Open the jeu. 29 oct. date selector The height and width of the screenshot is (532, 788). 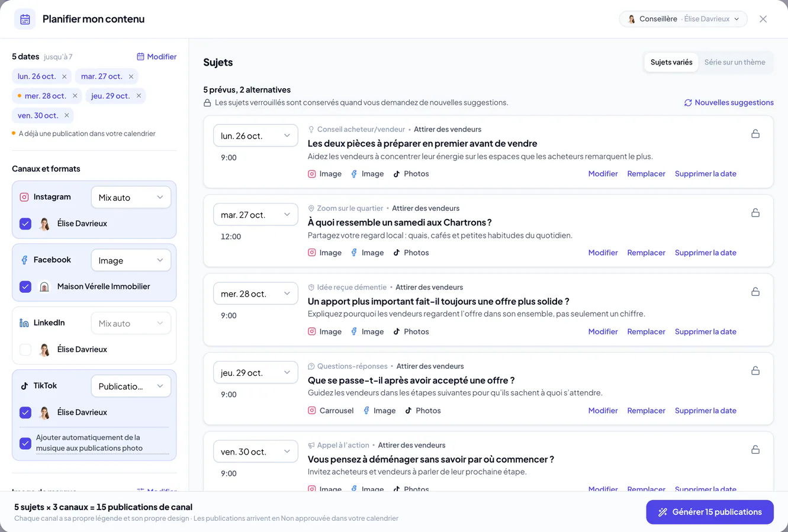point(256,373)
